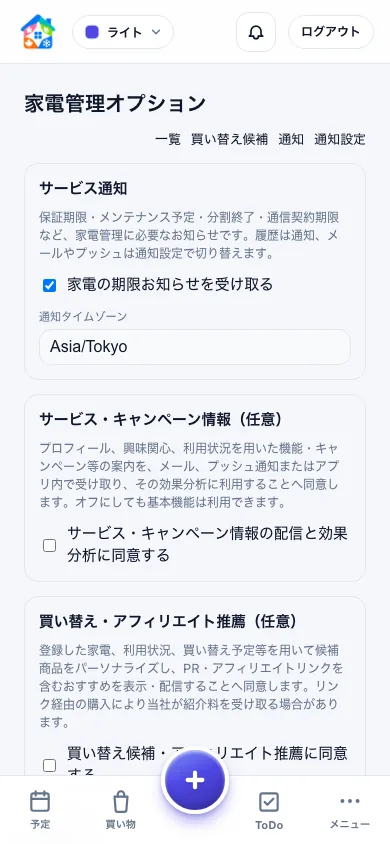This screenshot has width=390, height=844.
Task: Uncheck 家電の期限お知らせを受け取る checkbox
Action: (49, 285)
